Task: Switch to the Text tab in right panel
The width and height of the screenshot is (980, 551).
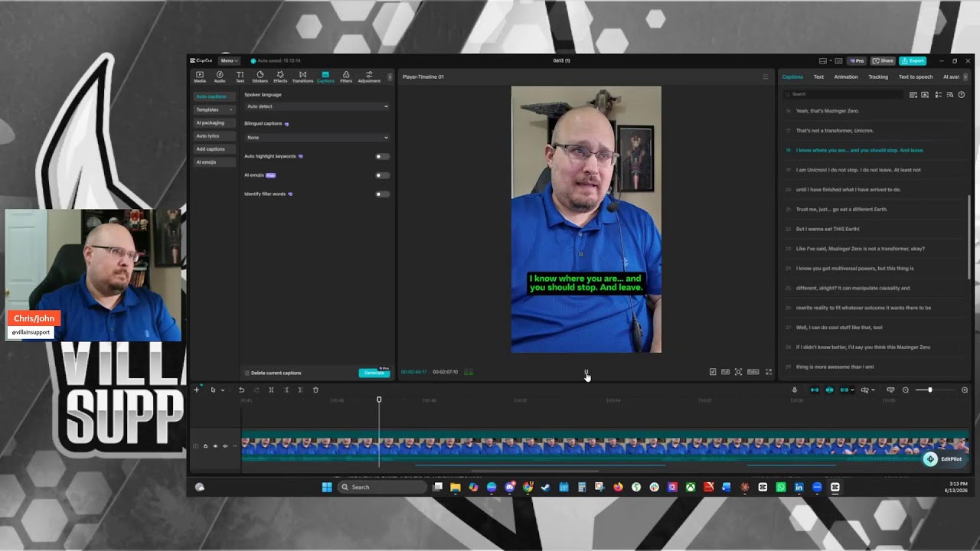Action: click(x=818, y=77)
